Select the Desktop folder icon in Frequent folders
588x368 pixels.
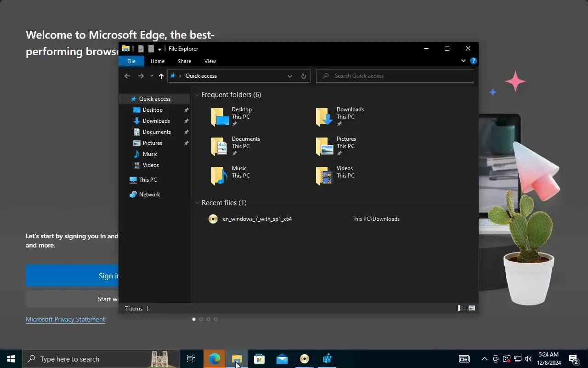coord(220,117)
